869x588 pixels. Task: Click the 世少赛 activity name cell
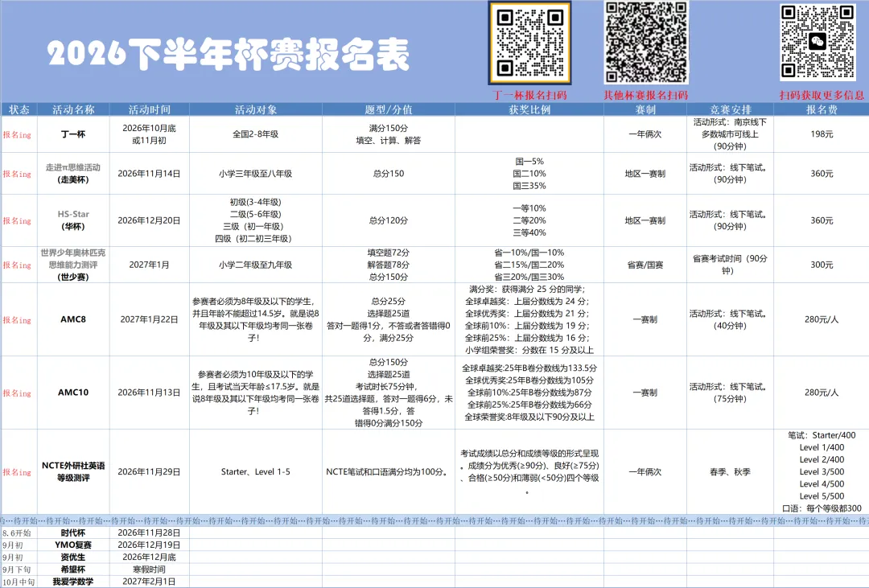coord(73,265)
